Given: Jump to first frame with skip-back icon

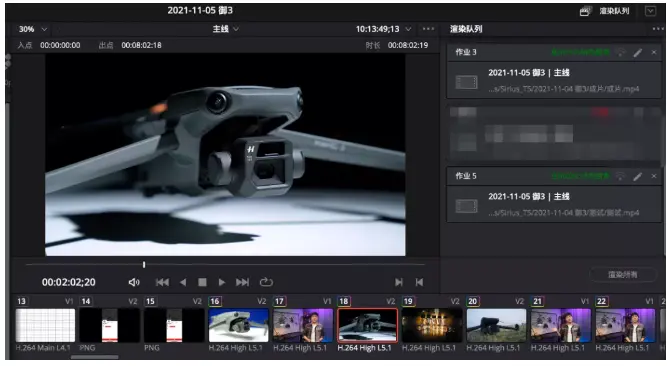Looking at the screenshot, I should [162, 282].
